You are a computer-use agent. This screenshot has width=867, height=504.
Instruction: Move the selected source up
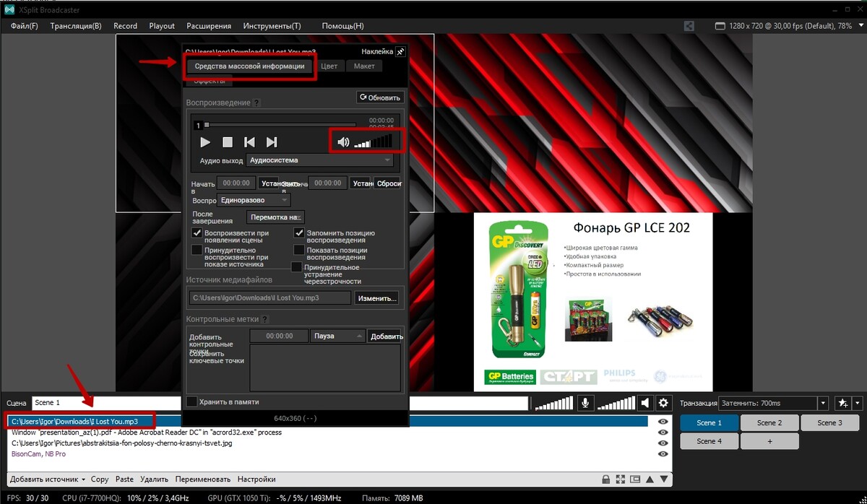[650, 479]
